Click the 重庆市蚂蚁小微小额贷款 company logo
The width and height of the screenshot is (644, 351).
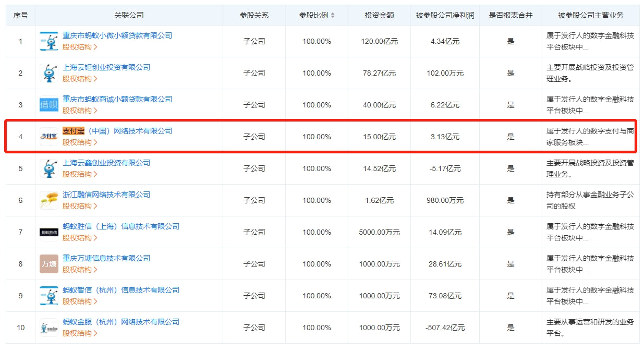tap(49, 41)
